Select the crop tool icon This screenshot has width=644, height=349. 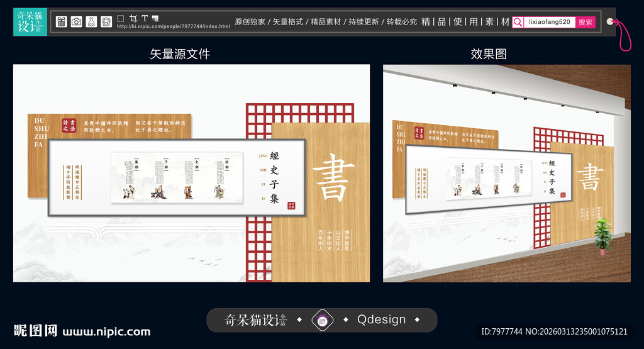tap(133, 18)
